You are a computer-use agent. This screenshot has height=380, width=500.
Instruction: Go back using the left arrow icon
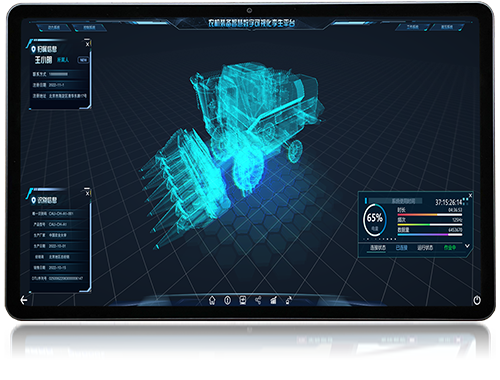pyautogui.click(x=24, y=300)
